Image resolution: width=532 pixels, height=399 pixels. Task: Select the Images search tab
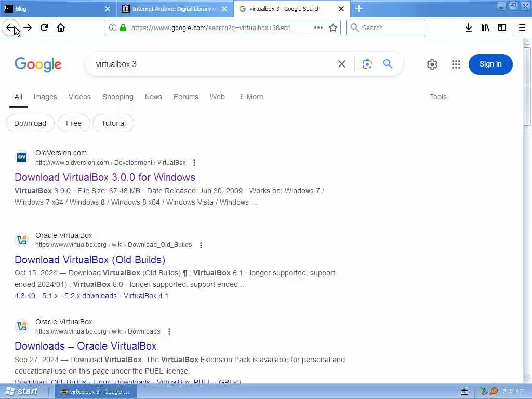click(x=45, y=97)
